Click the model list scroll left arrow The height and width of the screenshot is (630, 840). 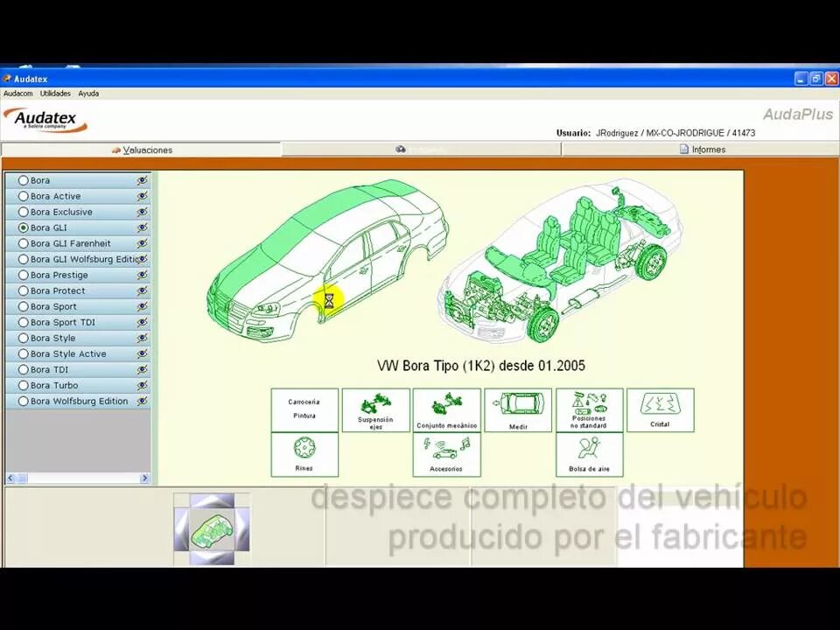(x=10, y=478)
